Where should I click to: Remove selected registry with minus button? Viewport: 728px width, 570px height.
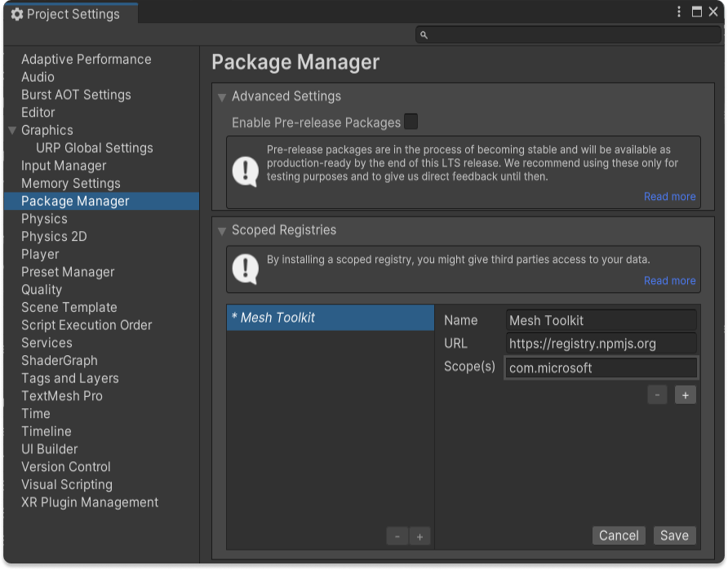click(397, 537)
